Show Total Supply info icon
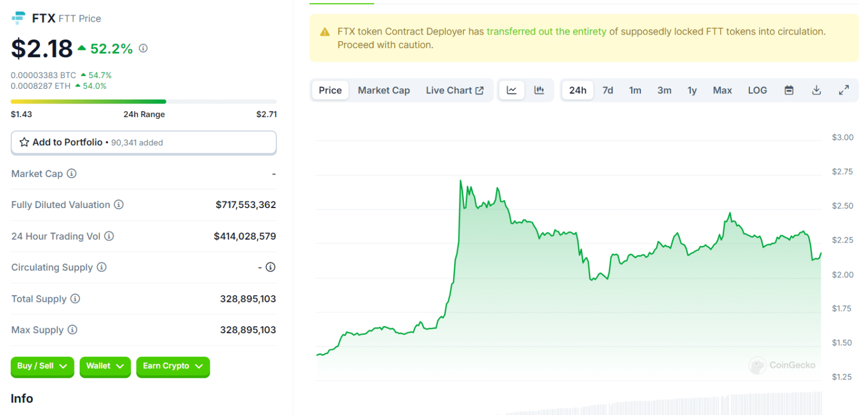Viewport: 868px width, 415px height. point(75,299)
